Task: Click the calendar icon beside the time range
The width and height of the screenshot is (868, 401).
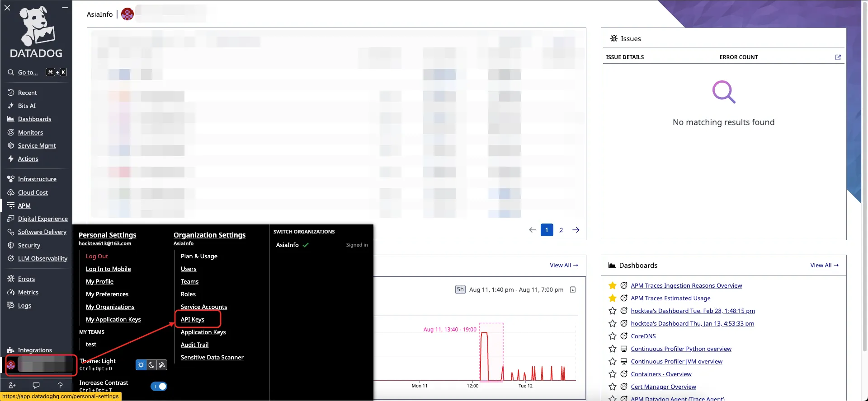Action: [x=573, y=289]
